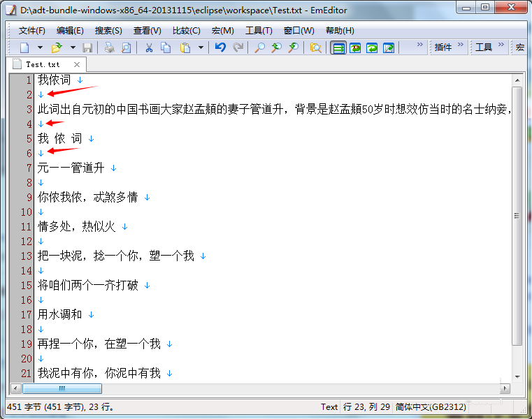Click horizontal scrollbar right arrow
The image size is (532, 419).
[x=505, y=388]
